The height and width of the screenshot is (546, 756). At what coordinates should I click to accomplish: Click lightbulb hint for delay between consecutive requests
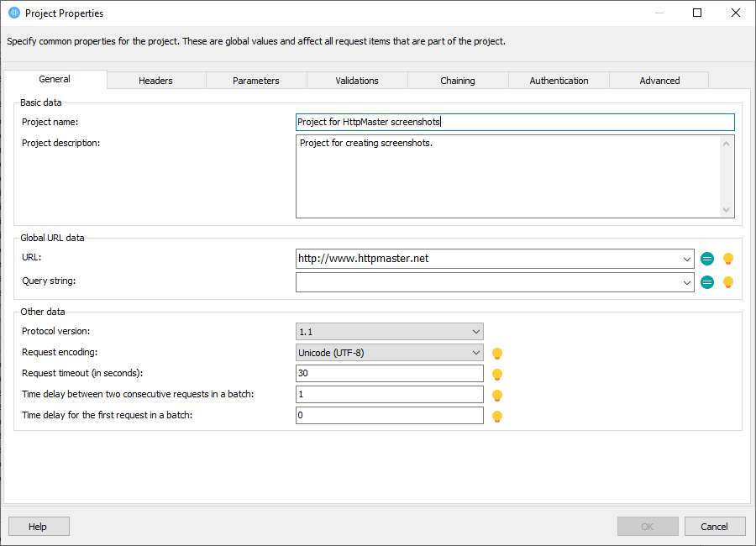coord(497,395)
